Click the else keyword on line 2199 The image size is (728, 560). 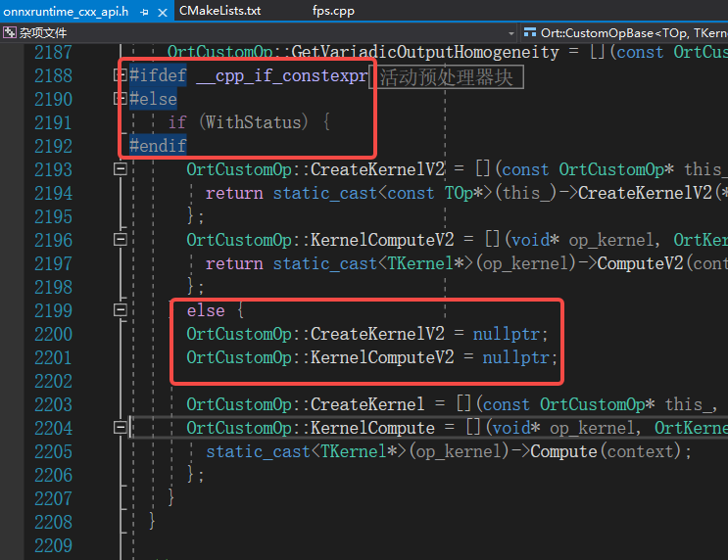point(206,310)
